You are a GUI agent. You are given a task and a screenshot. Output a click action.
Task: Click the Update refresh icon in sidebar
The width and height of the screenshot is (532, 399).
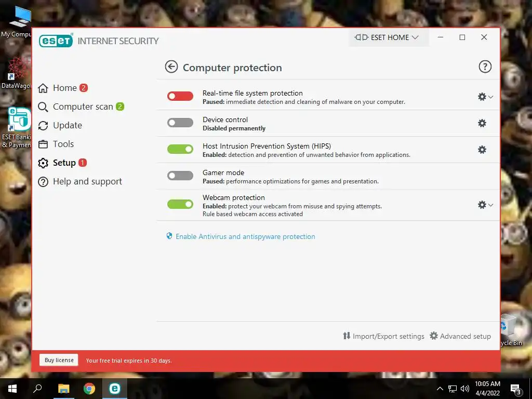[43, 126]
